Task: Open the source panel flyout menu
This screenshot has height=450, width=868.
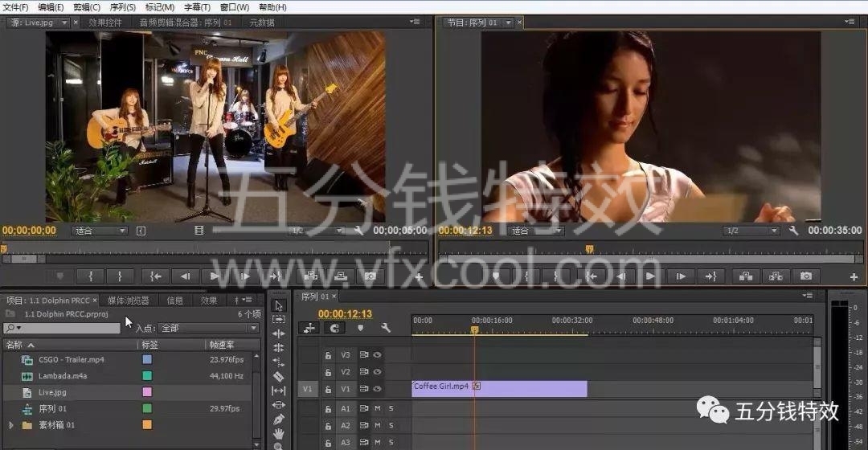Action: [x=415, y=22]
